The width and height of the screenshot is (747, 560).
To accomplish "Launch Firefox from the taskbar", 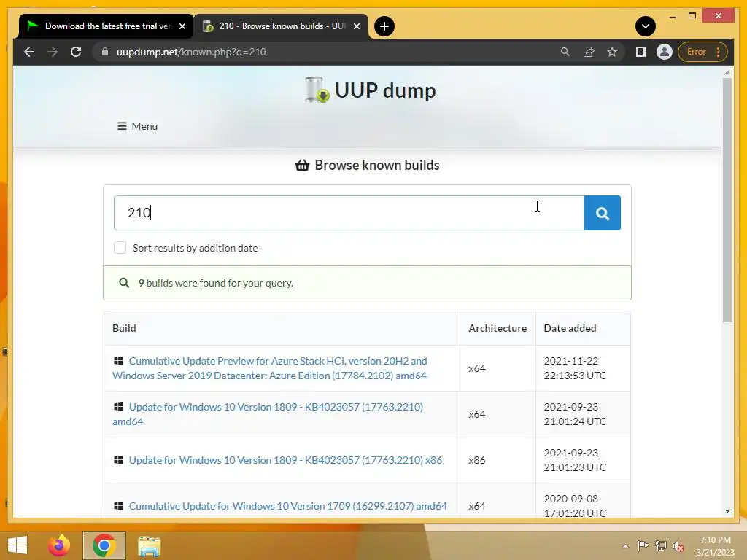I will point(58,545).
